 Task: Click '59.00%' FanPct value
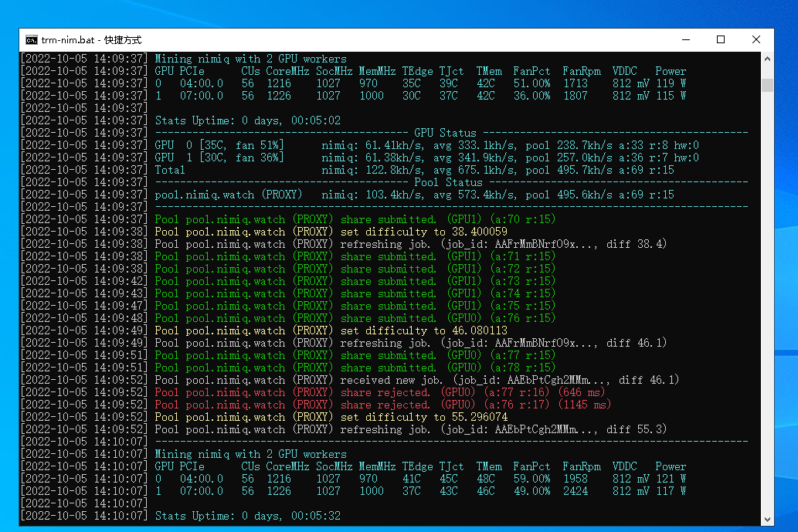click(531, 479)
